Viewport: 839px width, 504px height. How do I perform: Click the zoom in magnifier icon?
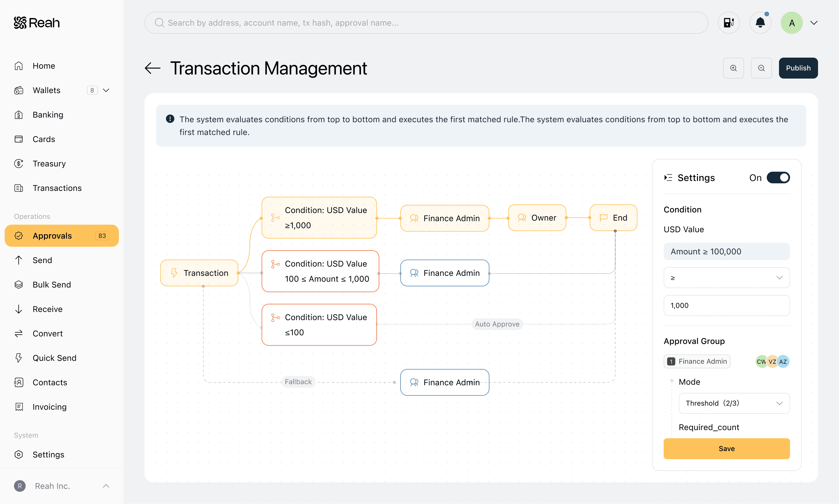coord(733,68)
